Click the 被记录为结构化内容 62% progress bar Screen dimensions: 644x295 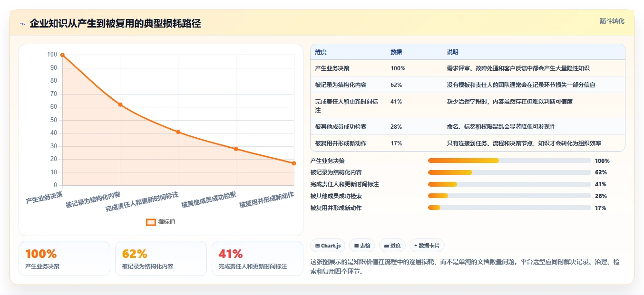point(509,172)
